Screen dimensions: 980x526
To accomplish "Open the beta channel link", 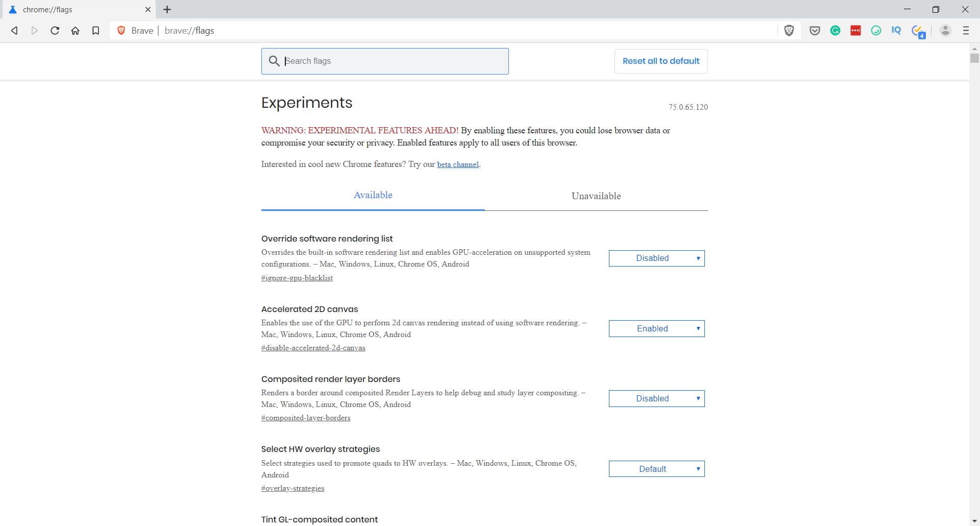I will pos(458,164).
